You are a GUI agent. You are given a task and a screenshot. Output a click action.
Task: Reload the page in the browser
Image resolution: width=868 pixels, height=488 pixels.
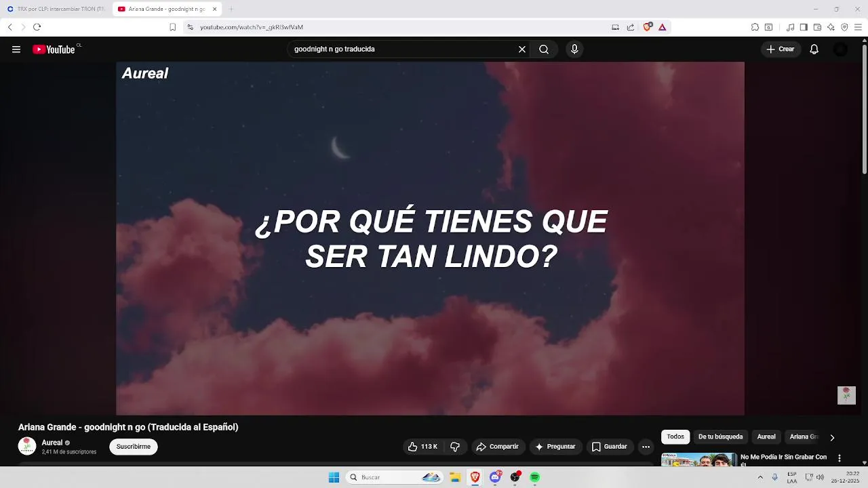tap(37, 27)
